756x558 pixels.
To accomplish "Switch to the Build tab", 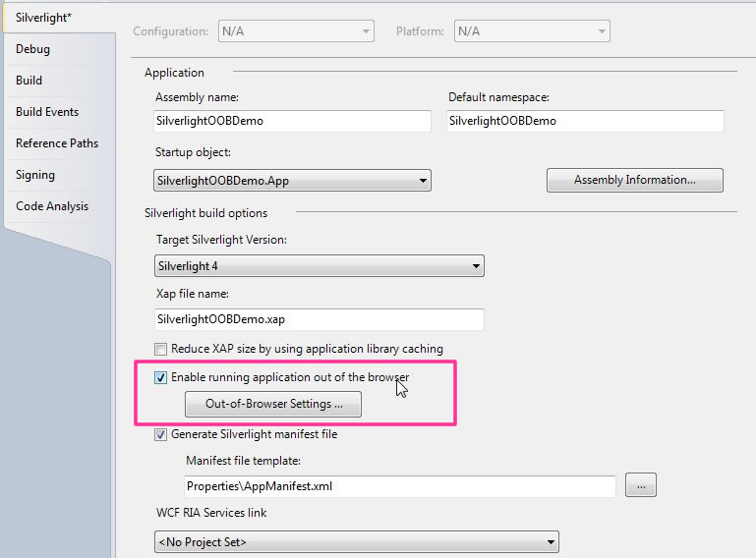I will 29,81.
